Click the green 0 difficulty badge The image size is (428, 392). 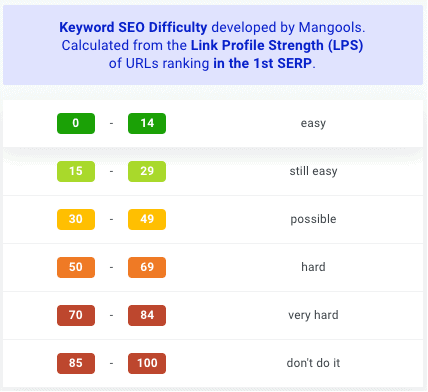tap(76, 123)
